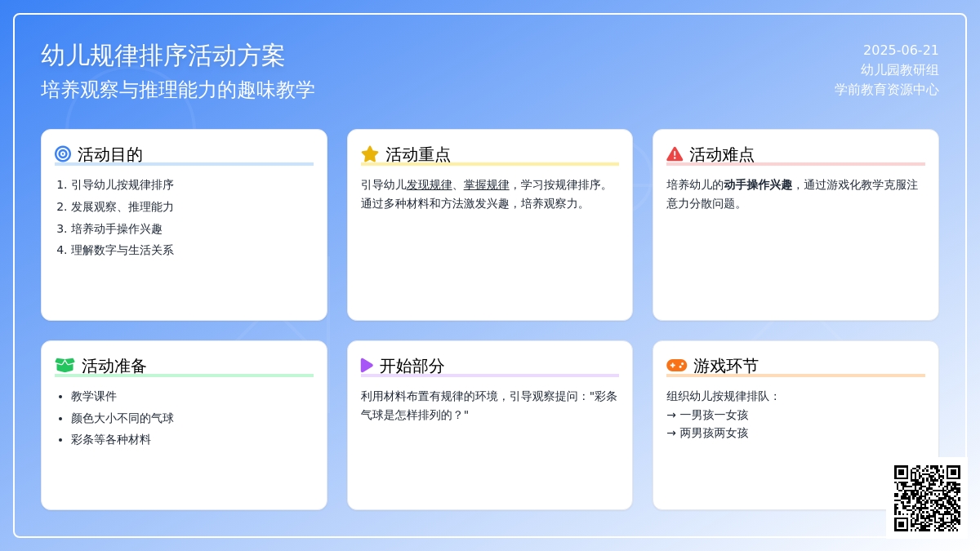Click bullet item 彩条等各种材料
The image size is (980, 551).
111,439
